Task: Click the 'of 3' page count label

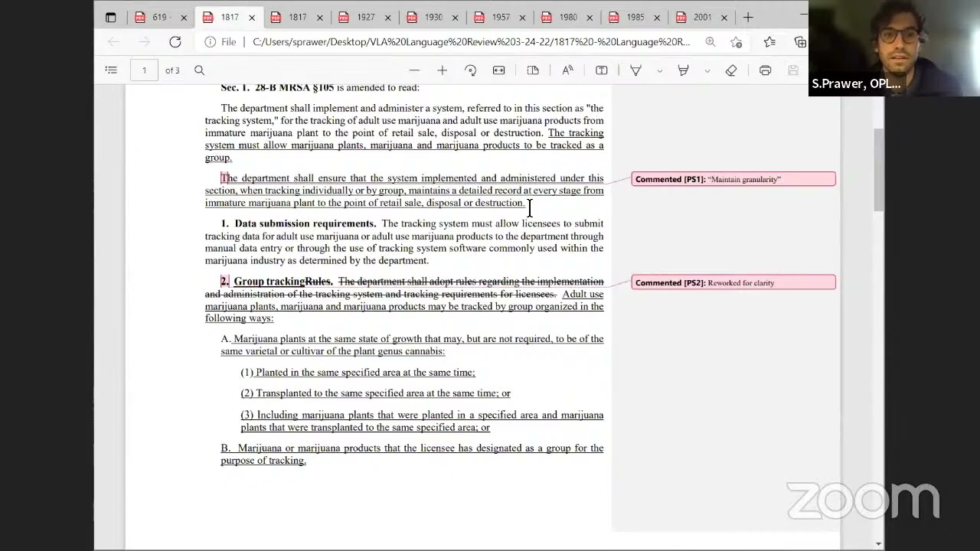Action: pos(172,70)
